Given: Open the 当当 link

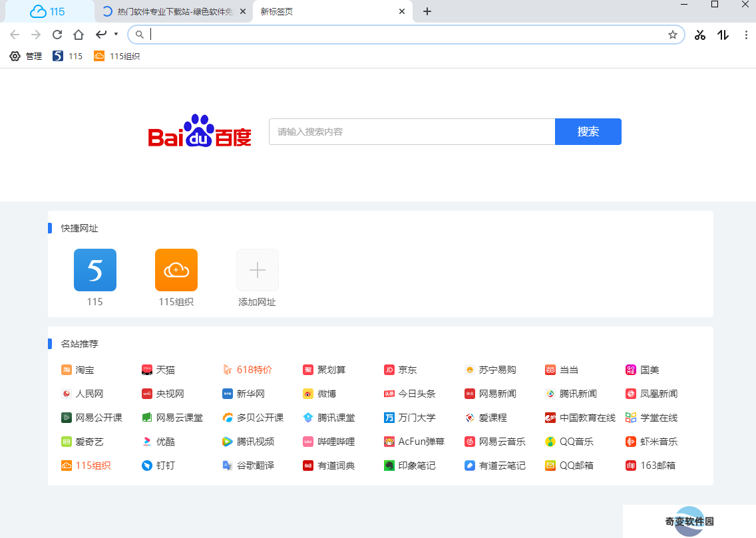Looking at the screenshot, I should coord(562,370).
